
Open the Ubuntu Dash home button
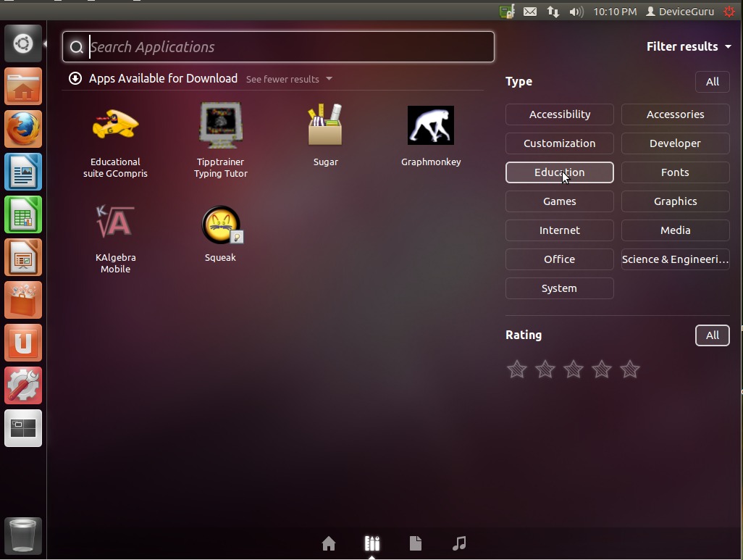coord(22,43)
